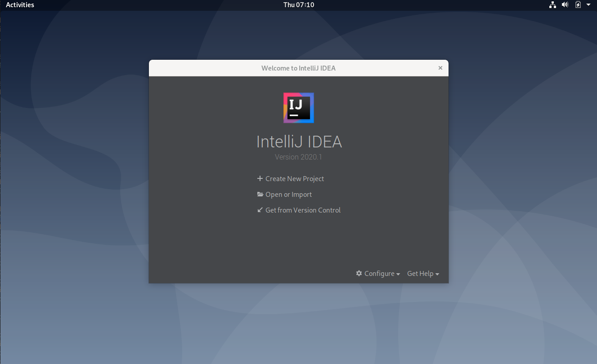597x364 pixels.
Task: Open or Import a project
Action: point(288,194)
